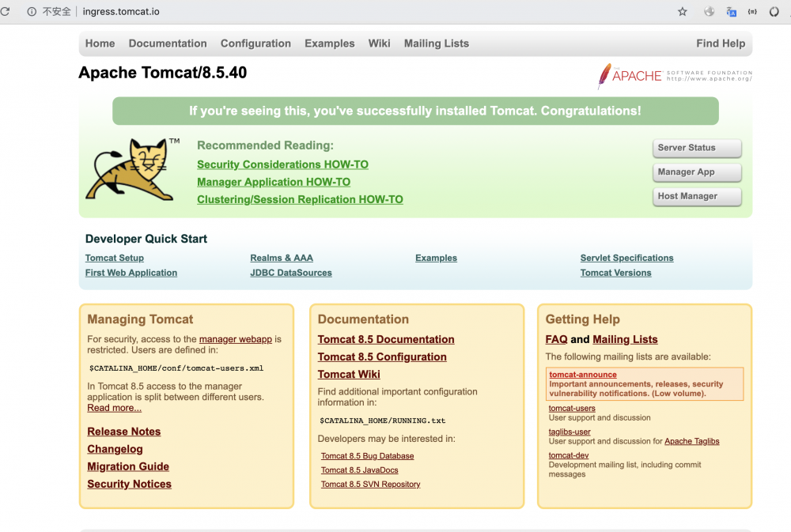Open Mailing Lists link in Getting Help
The width and height of the screenshot is (791, 532).
625,339
